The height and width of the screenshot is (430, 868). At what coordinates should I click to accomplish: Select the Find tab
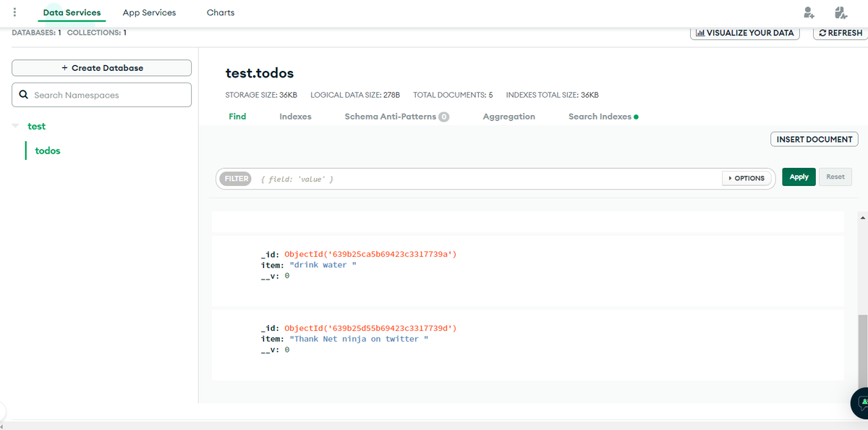(237, 117)
